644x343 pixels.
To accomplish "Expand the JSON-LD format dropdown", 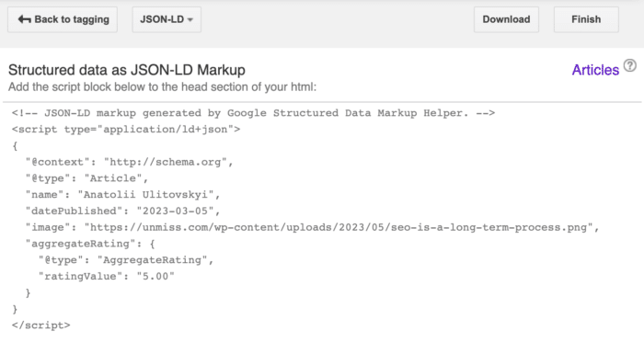I will point(167,19).
